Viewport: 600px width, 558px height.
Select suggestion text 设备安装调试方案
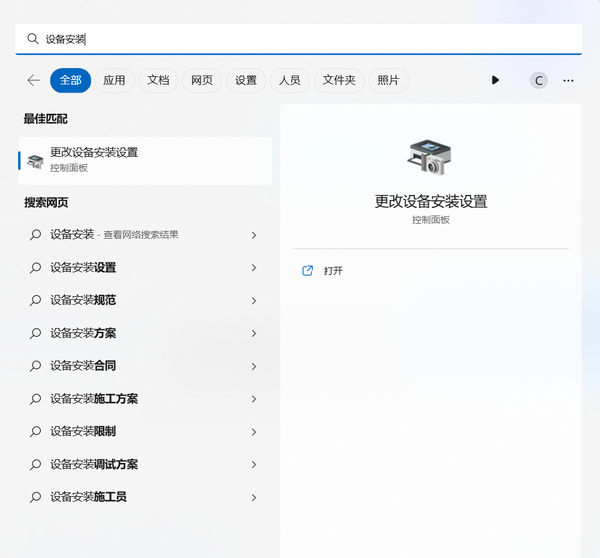pyautogui.click(x=94, y=464)
